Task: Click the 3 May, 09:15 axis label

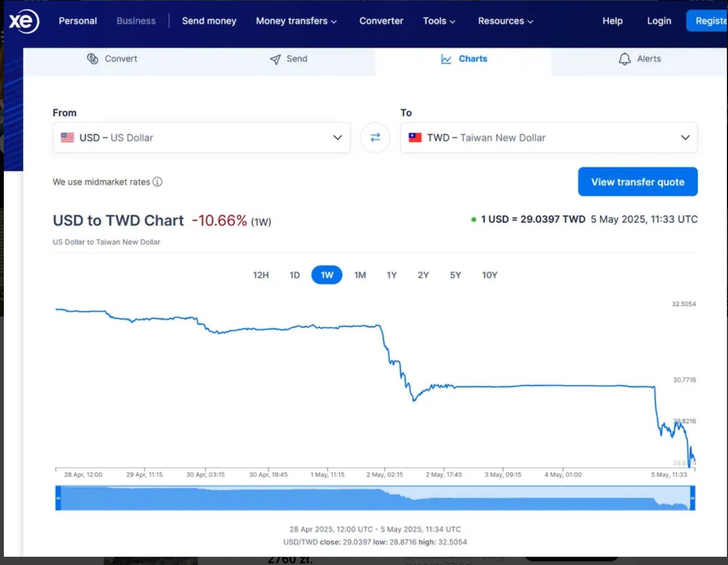Action: (x=503, y=475)
